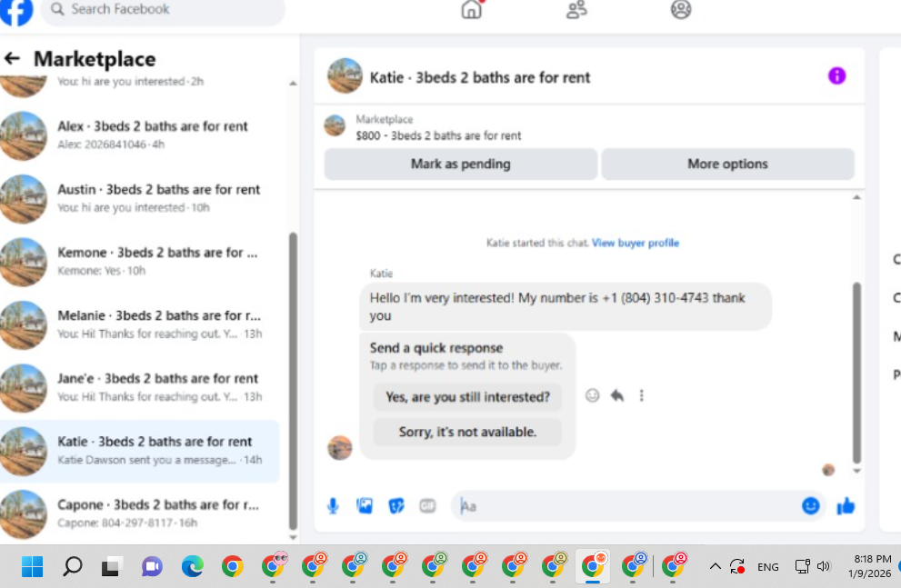The height and width of the screenshot is (588, 901).
Task: Select Katie conversation in list
Action: pyautogui.click(x=140, y=451)
